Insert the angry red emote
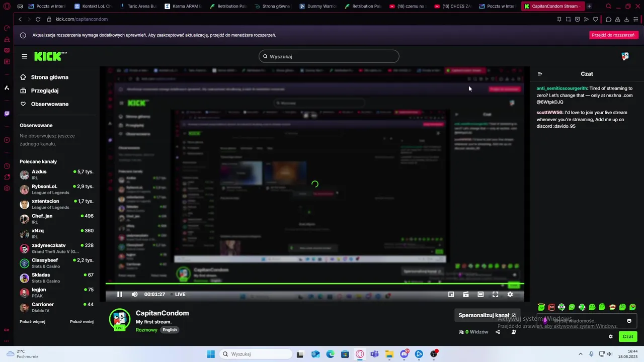The image size is (644, 362). click(551, 307)
